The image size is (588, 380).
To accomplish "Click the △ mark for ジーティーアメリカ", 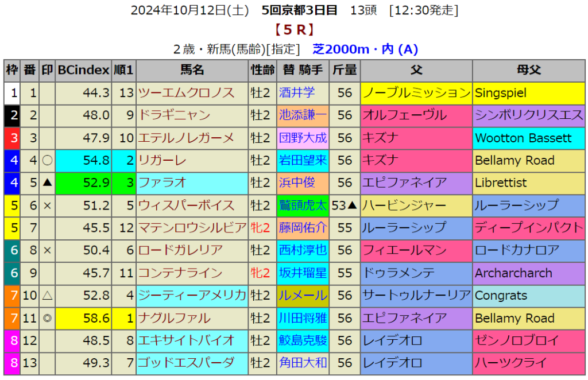I will point(47,296).
